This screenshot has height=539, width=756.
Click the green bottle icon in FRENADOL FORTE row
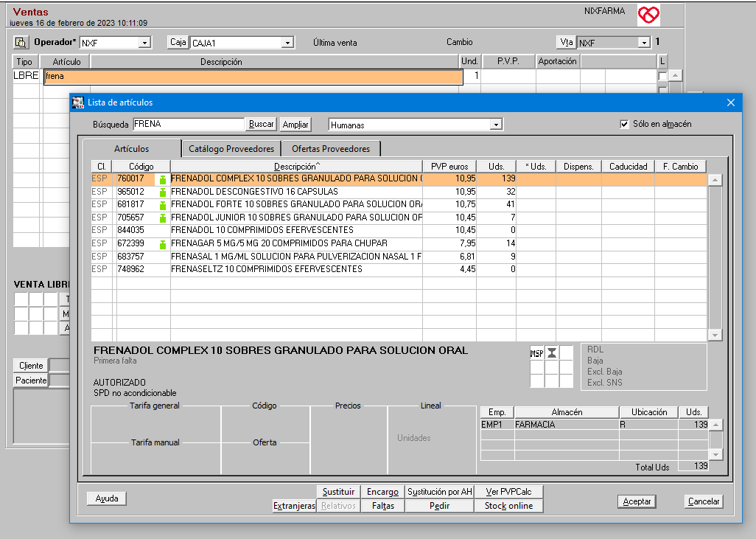coord(163,204)
